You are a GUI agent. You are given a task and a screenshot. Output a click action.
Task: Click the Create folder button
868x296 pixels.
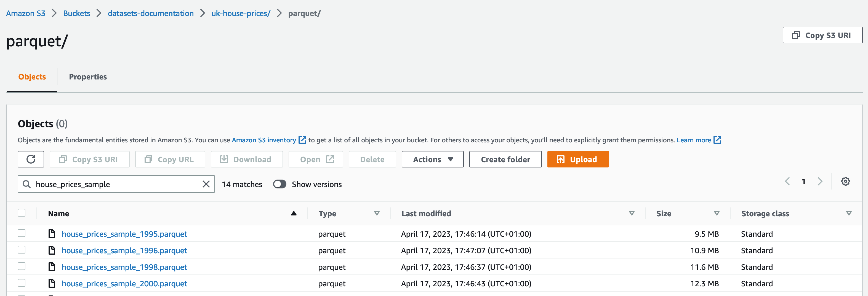[505, 159]
